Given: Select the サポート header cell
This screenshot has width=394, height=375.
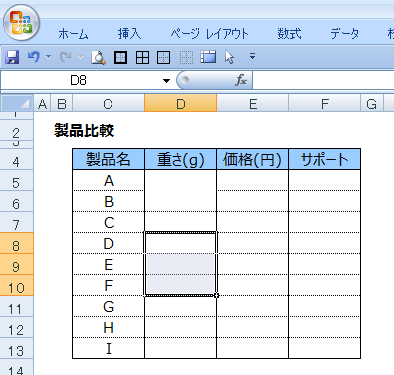Looking at the screenshot, I should tap(324, 159).
